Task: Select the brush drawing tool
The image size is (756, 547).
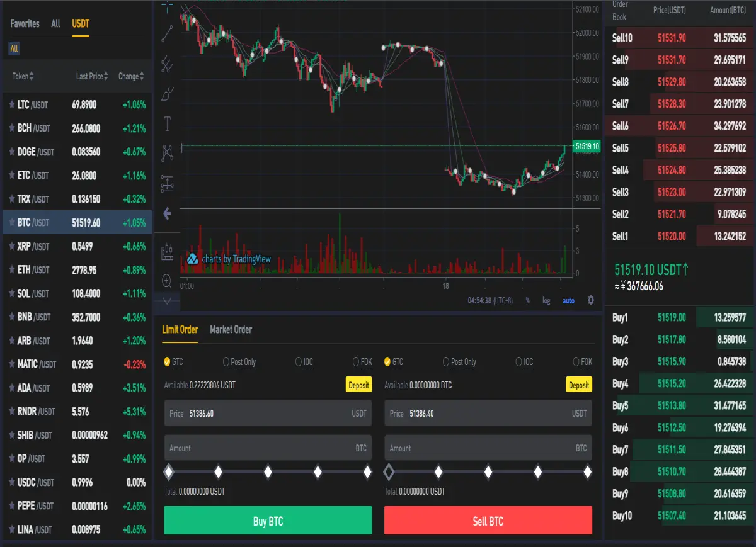Action: 167,94
